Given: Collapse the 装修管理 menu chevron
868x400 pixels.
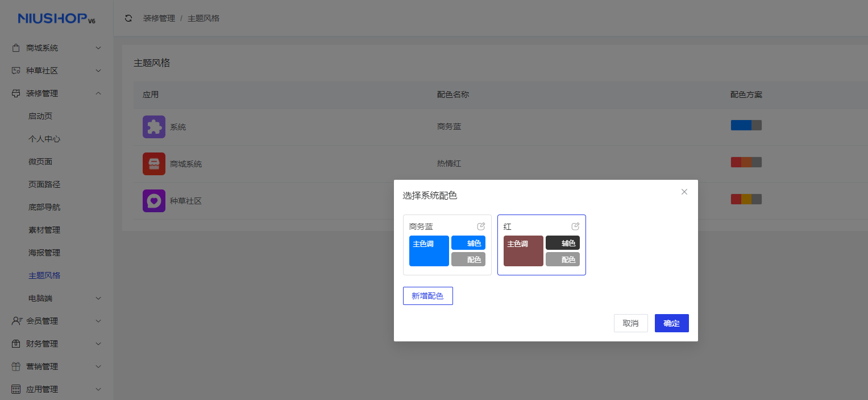Looking at the screenshot, I should click(x=98, y=93).
